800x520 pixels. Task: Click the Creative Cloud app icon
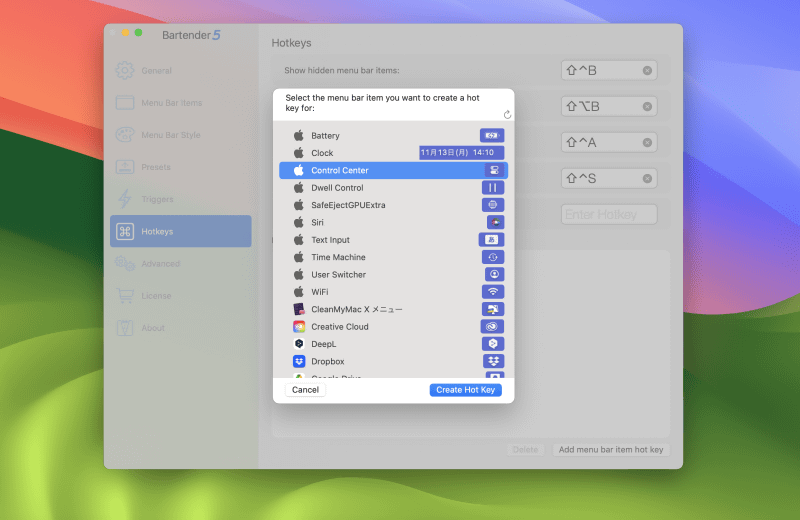[299, 326]
